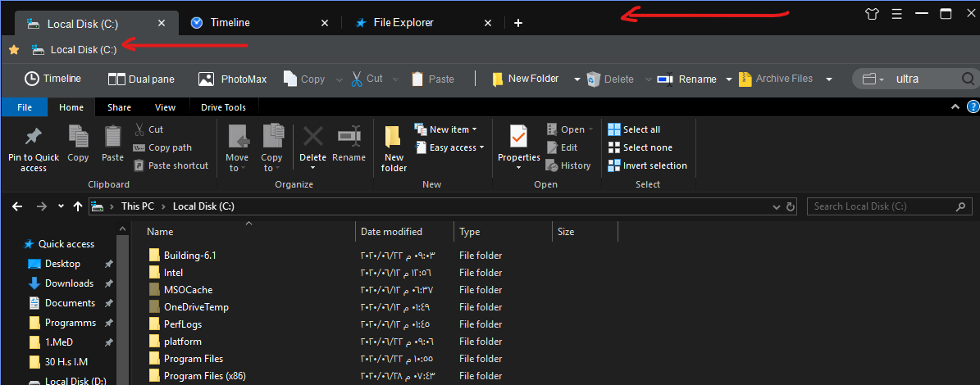Click the favorites star in bookmark bar
This screenshot has height=385, width=980.
click(x=14, y=50)
